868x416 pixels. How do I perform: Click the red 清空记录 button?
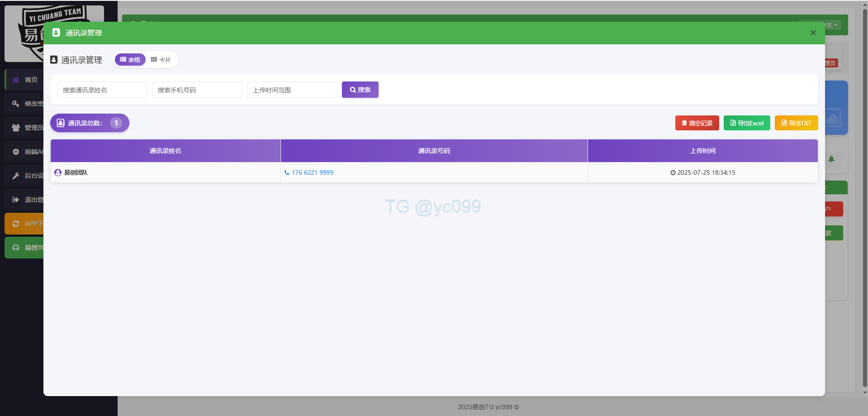pyautogui.click(x=697, y=123)
